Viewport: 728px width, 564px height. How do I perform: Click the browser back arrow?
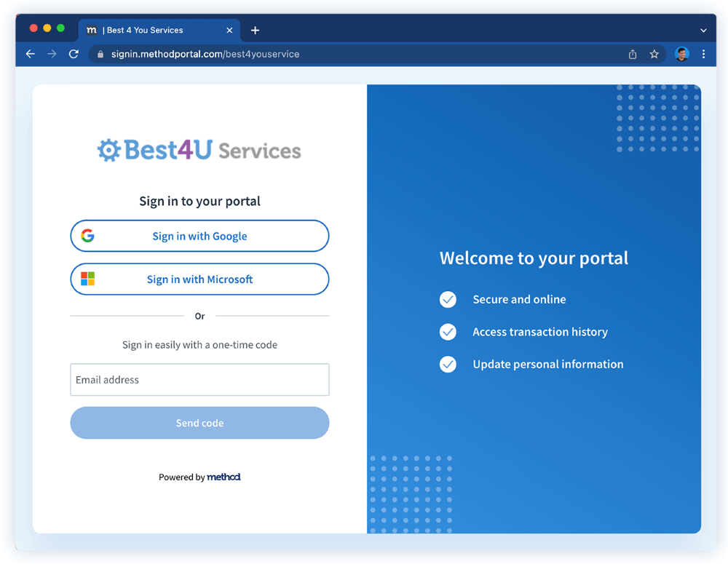31,54
